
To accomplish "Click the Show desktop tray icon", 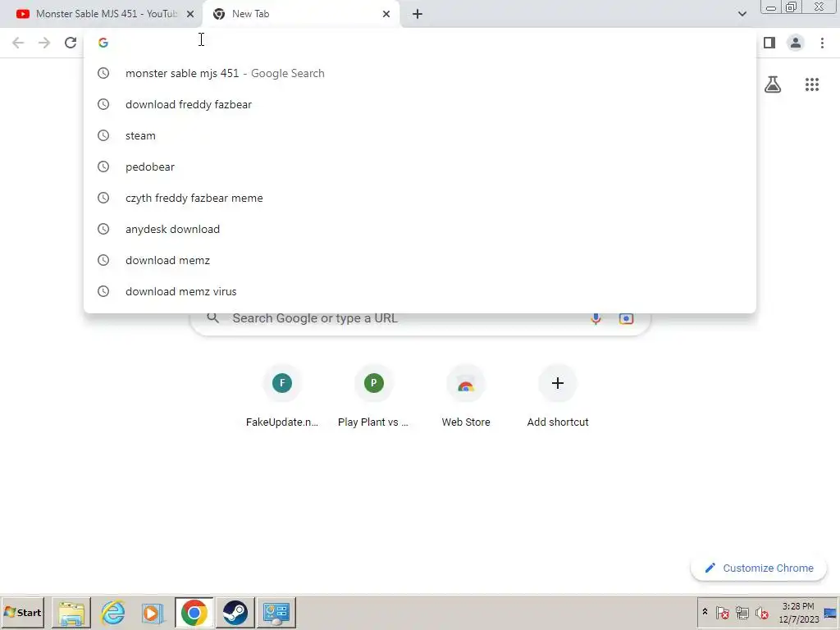I will 831,613.
